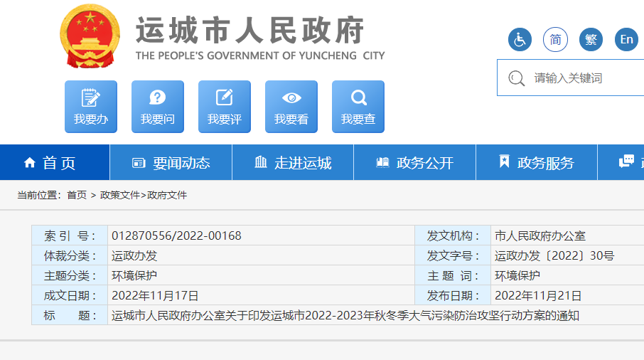
Task: Select issuing body 市人民政府办公室
Action: click(540, 236)
